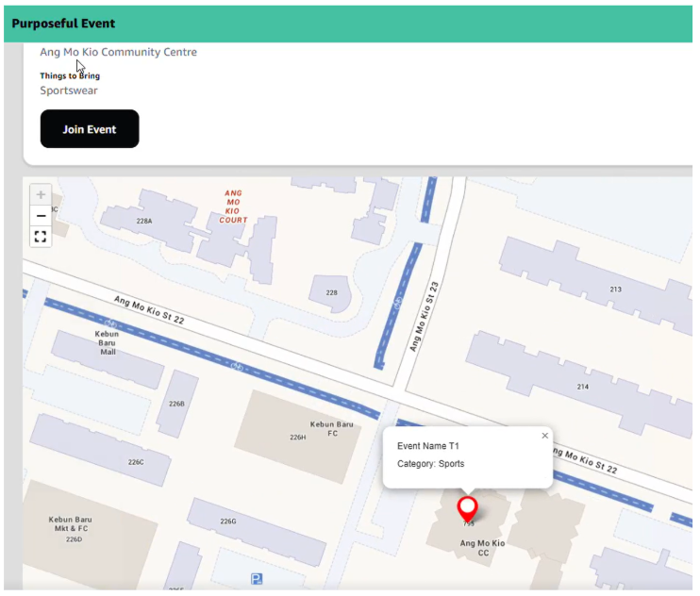Click the blue parking icon on map
Image resolution: width=700 pixels, height=596 pixels.
257,579
